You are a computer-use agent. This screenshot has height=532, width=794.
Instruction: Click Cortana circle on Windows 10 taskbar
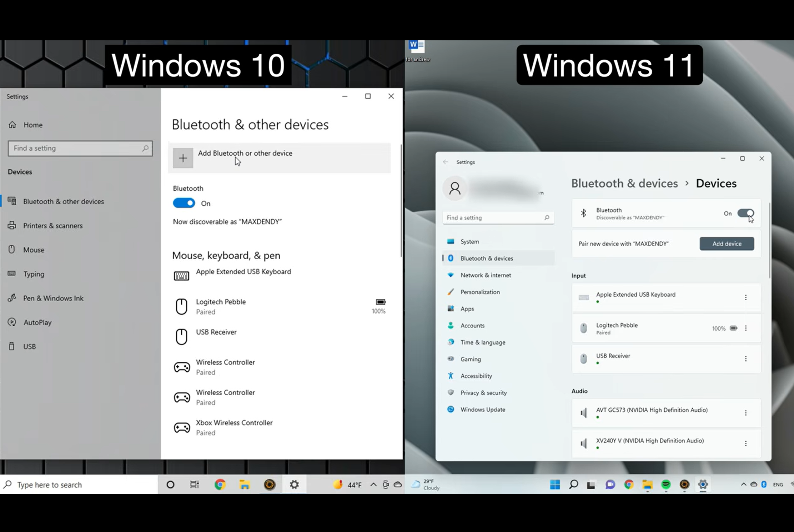[170, 485]
